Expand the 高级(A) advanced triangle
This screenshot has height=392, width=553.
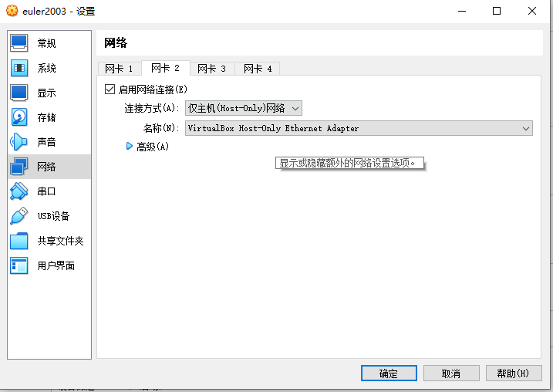coord(130,146)
